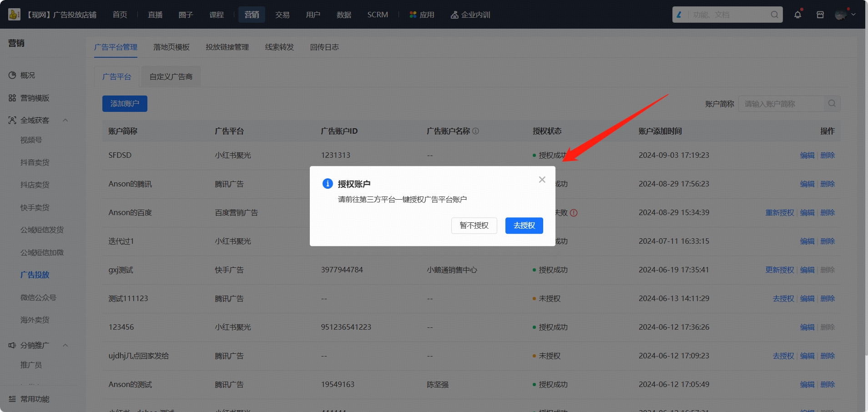
Task: Click 删除 for the SFDSD row
Action: (x=828, y=155)
